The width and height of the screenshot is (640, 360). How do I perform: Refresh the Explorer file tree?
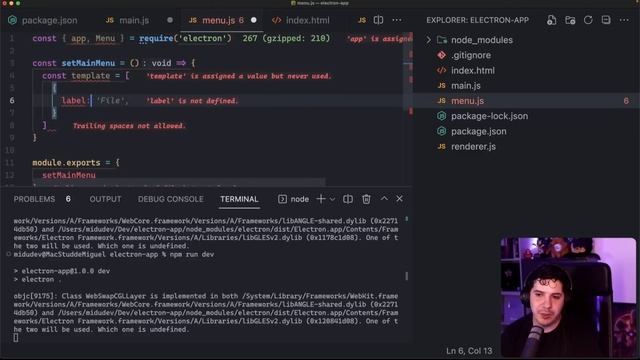click(588, 20)
